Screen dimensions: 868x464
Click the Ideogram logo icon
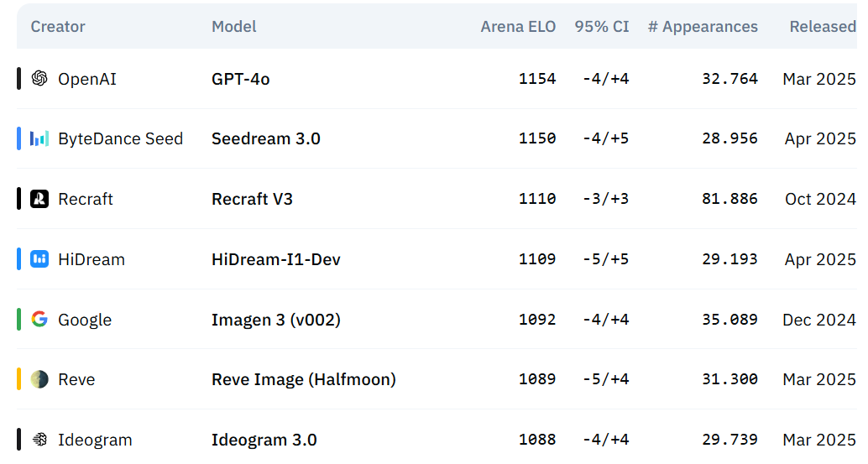pyautogui.click(x=39, y=440)
